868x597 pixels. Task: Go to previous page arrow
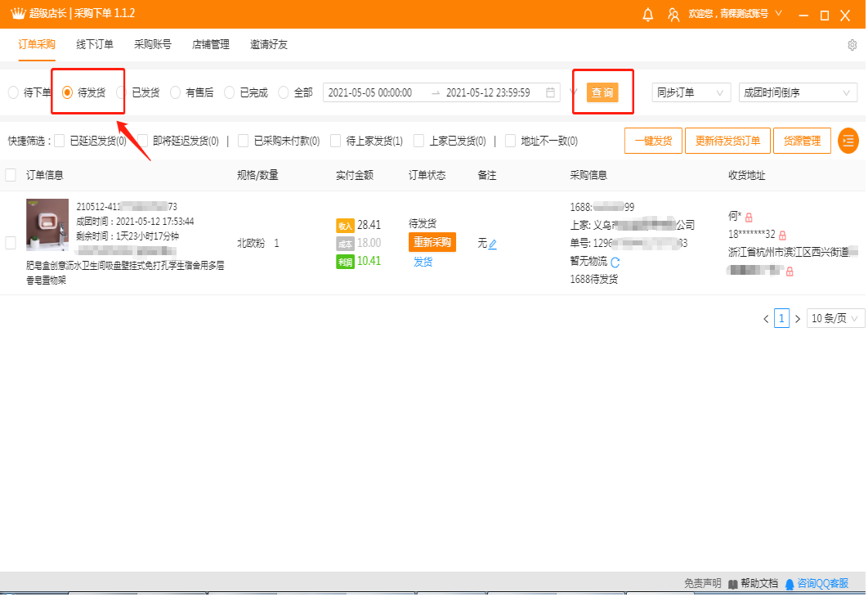(x=766, y=319)
